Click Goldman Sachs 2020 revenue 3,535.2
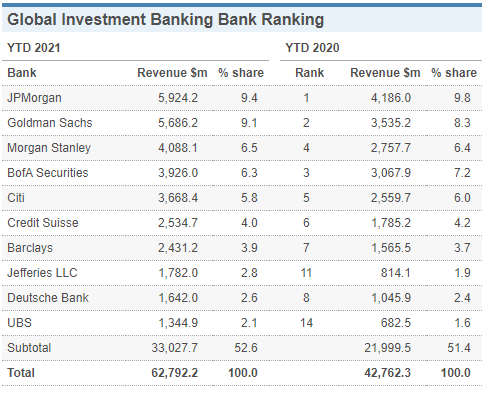This screenshot has width=491, height=393. [x=391, y=123]
